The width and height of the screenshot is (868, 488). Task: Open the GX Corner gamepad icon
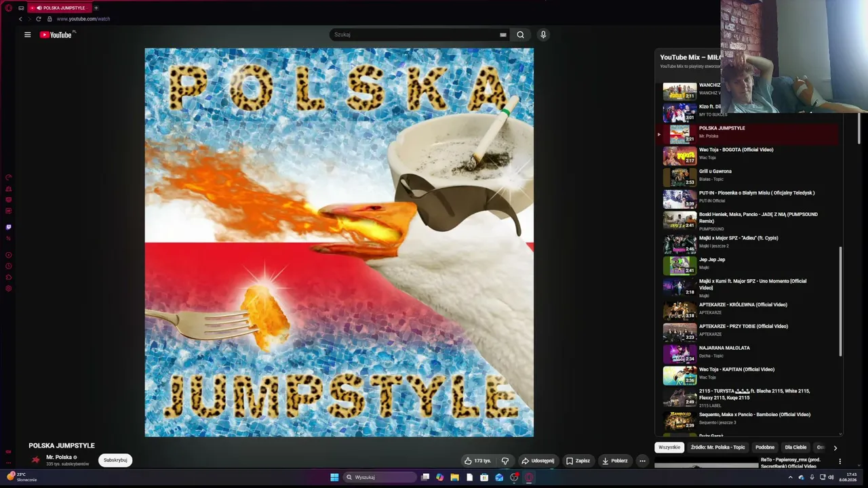[x=21, y=7]
